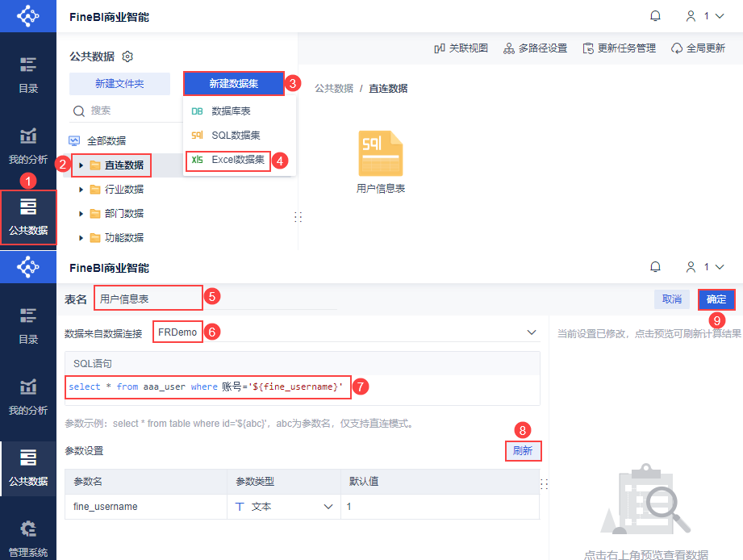Open the 数据来自数据连接 dropdown arrow
The width and height of the screenshot is (743, 560).
(x=532, y=332)
